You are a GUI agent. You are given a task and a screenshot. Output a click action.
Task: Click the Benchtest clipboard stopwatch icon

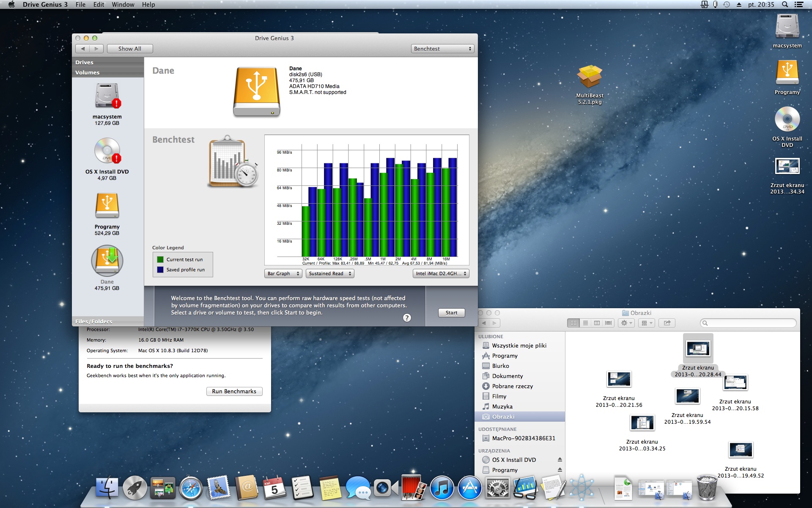[x=233, y=162]
